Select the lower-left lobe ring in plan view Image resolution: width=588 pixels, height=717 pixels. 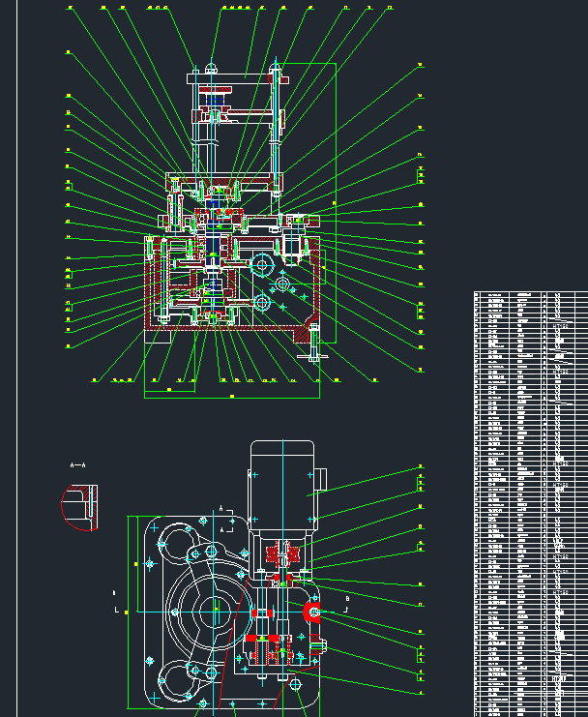tap(177, 680)
